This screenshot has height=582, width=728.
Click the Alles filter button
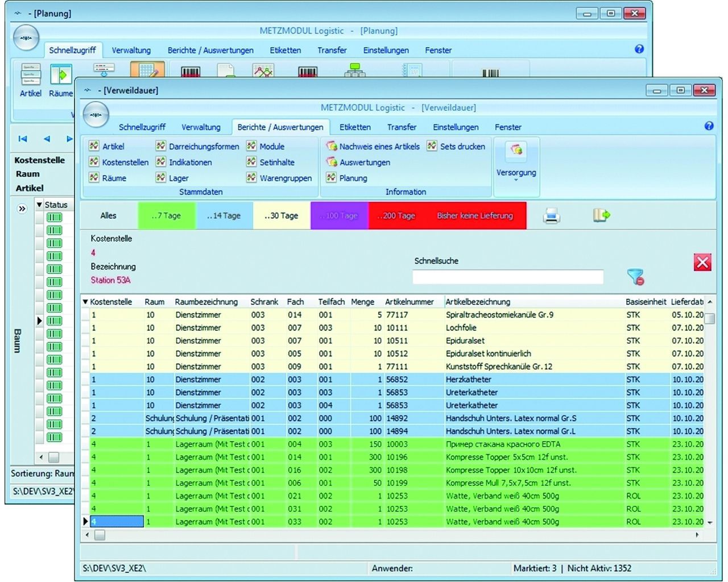pos(108,216)
